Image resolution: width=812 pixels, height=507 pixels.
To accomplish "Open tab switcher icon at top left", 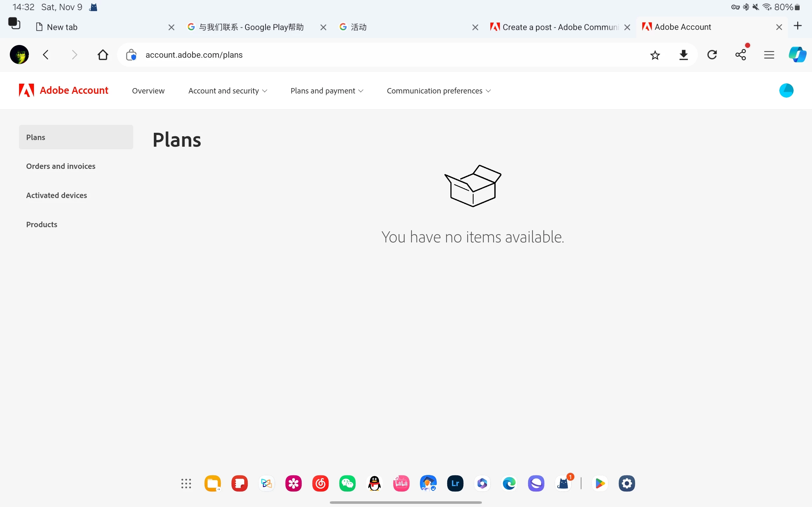I will (14, 23).
